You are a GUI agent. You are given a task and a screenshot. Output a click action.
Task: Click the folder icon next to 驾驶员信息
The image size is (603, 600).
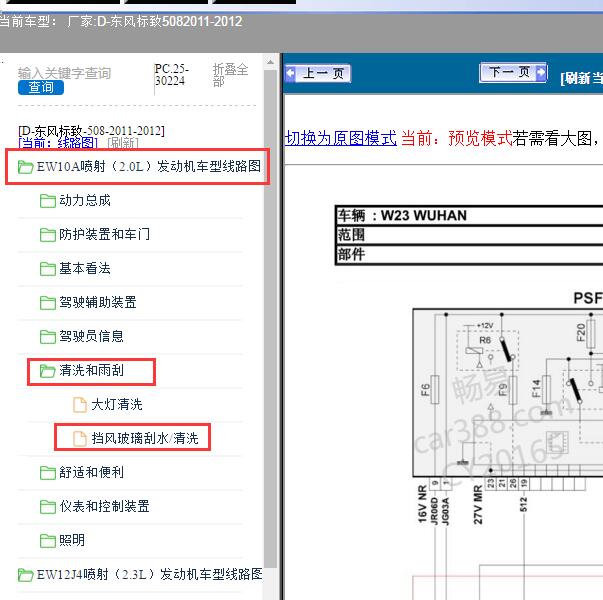[48, 337]
